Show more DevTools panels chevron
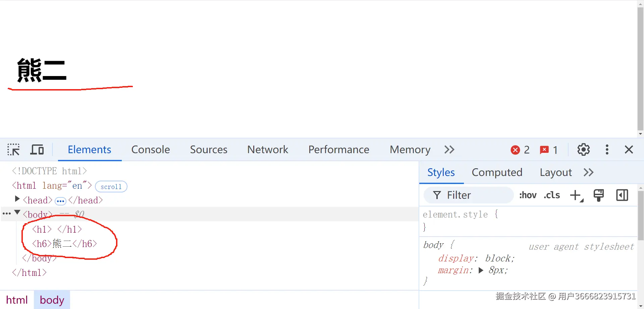This screenshot has width=644, height=309. (x=449, y=149)
